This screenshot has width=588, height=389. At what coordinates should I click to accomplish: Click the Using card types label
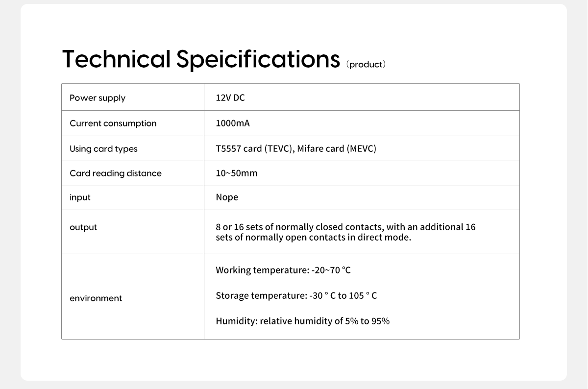tap(103, 149)
